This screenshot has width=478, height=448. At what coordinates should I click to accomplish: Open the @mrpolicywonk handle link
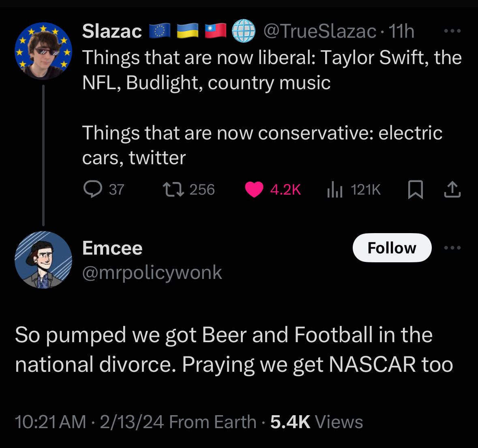(152, 272)
